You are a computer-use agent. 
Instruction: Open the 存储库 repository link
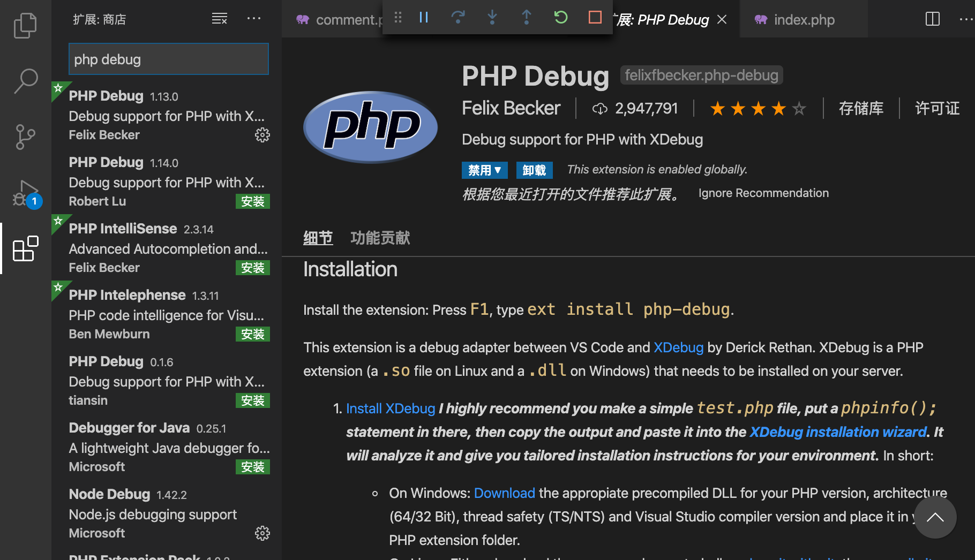(861, 109)
